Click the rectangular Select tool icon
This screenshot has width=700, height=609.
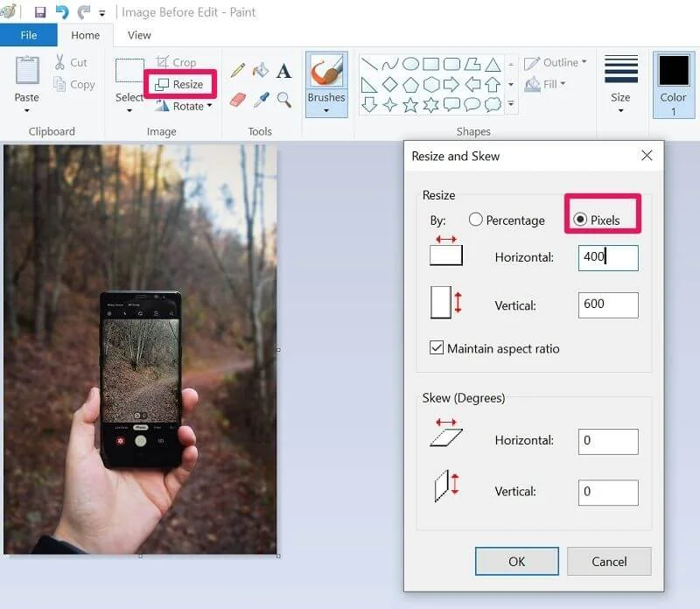[x=129, y=71]
